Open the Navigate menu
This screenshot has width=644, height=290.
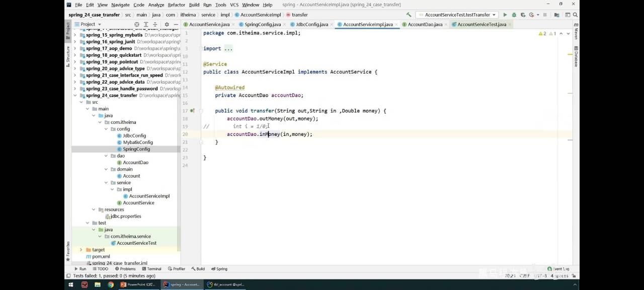pos(120,5)
